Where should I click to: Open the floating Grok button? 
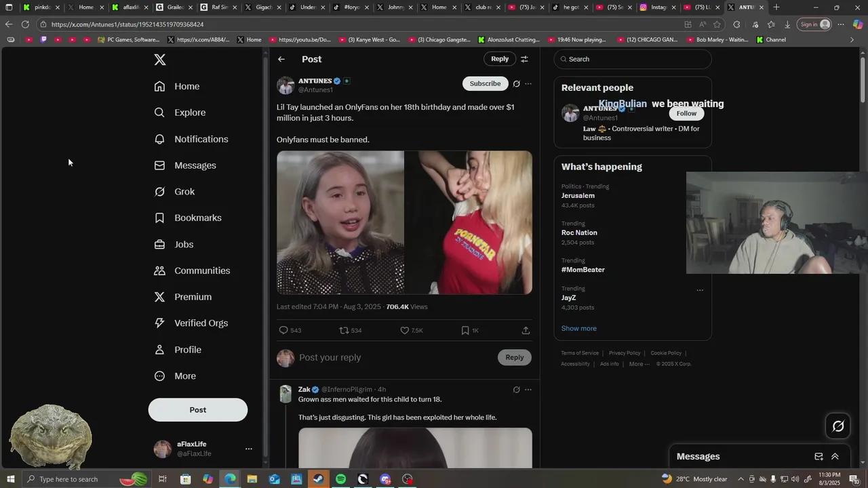(838, 426)
